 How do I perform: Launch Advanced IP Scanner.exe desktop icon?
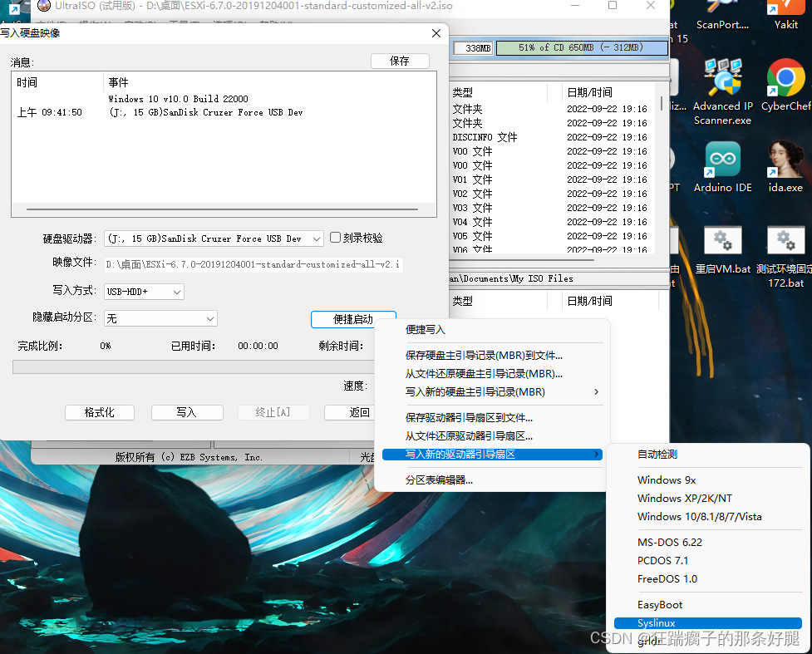coord(722,92)
